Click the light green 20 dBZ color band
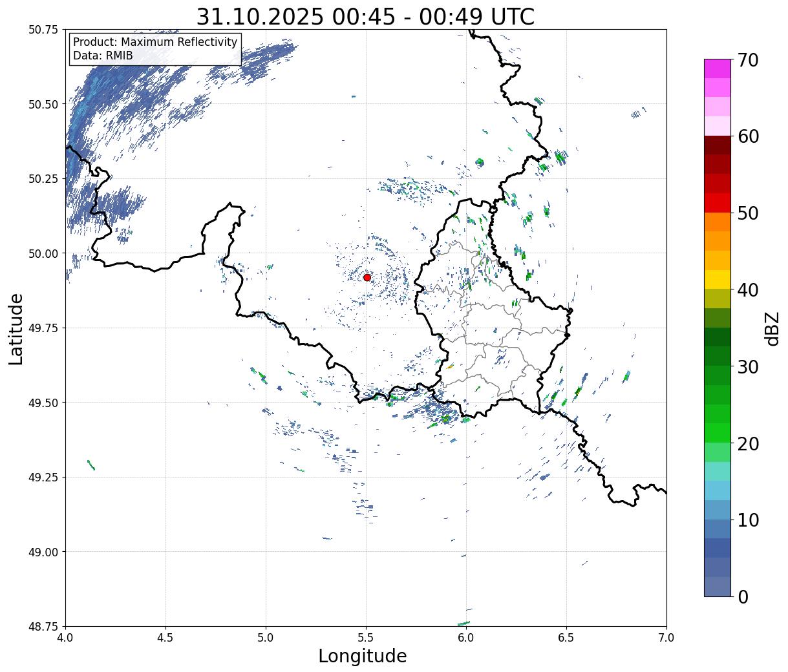788x672 pixels. click(x=718, y=452)
